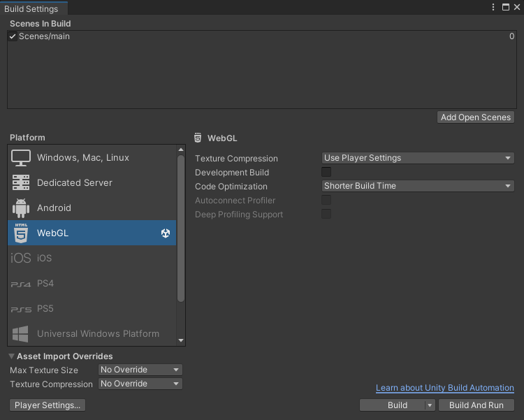This screenshot has height=420, width=524.
Task: Collapse the Asset Import Overrides section
Action: [11, 356]
